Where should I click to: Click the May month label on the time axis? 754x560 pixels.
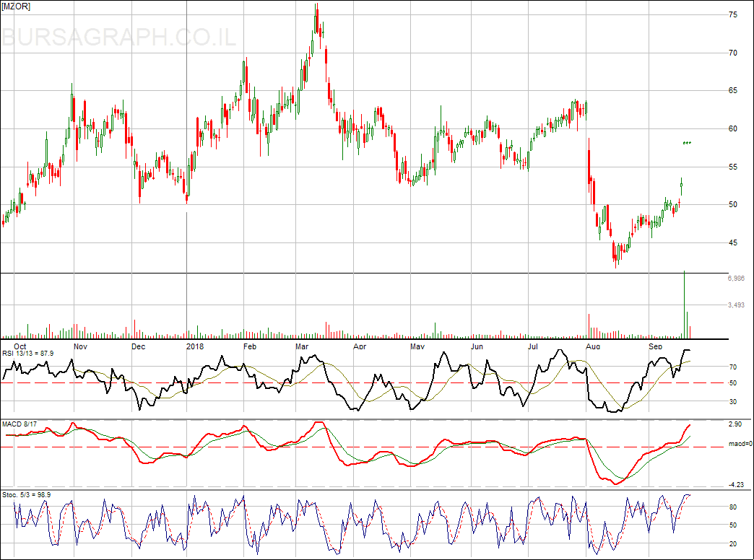point(417,346)
